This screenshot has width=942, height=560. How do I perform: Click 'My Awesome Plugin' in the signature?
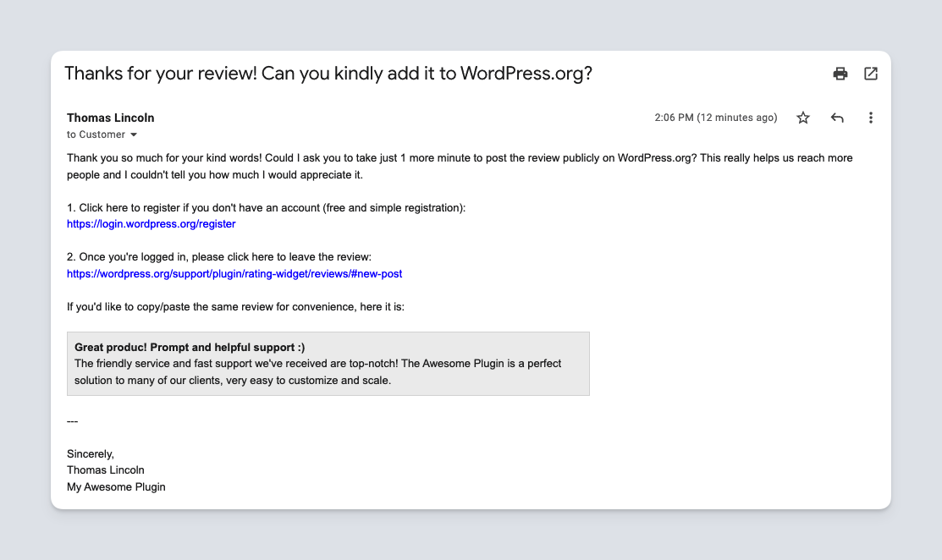(x=116, y=486)
